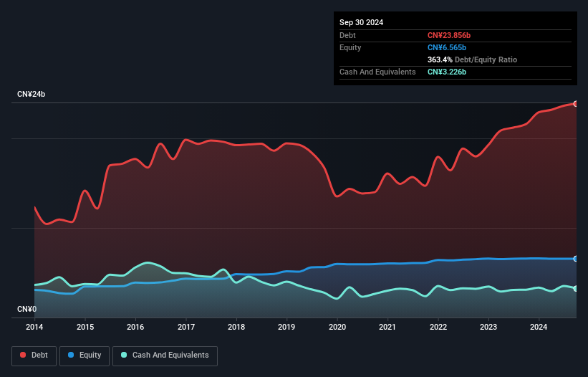588x377 pixels.
Task: Click the CN¥6.565b equity value
Action: [x=447, y=47]
